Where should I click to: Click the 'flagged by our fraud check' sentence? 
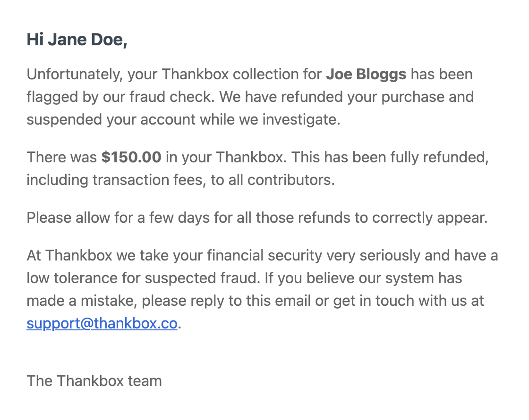120,97
